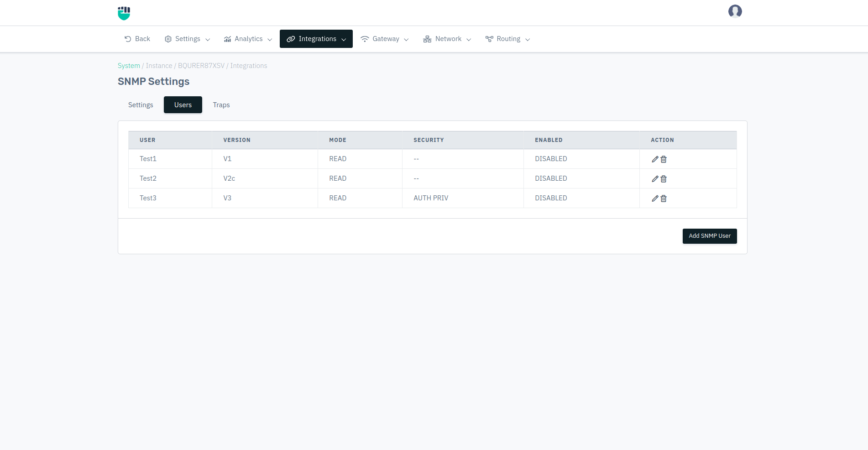This screenshot has height=450, width=868.
Task: Open the Routing menu
Action: click(x=508, y=39)
